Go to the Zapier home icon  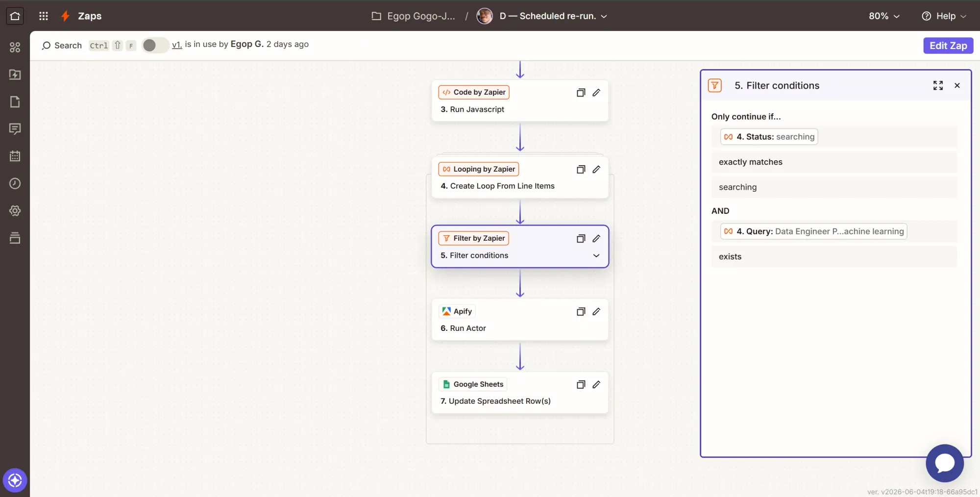coord(15,16)
